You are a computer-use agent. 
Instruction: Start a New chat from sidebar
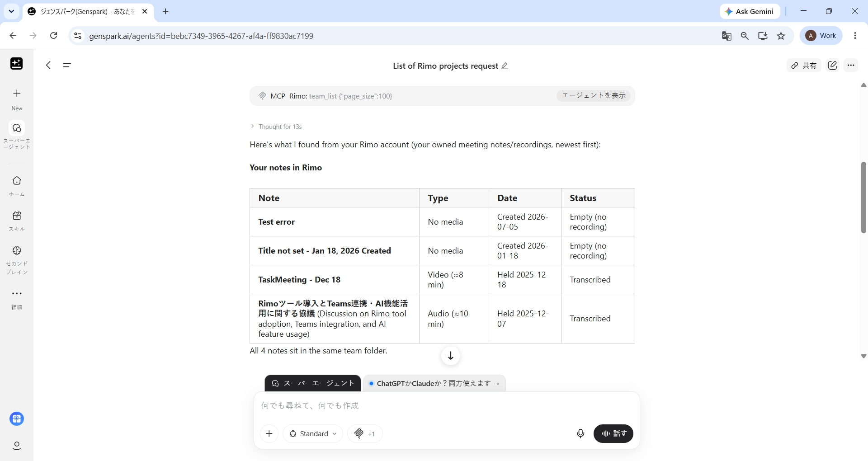pos(17,99)
